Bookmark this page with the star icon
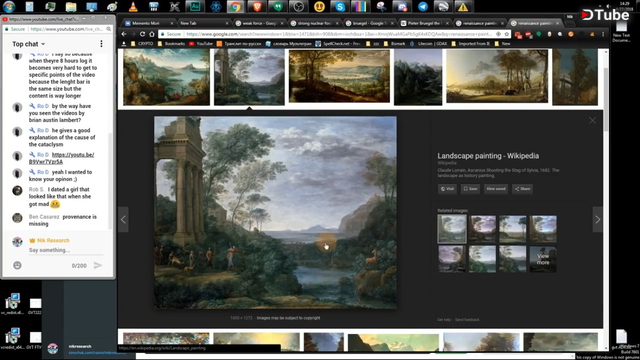The height and width of the screenshot is (360, 640). (507, 34)
